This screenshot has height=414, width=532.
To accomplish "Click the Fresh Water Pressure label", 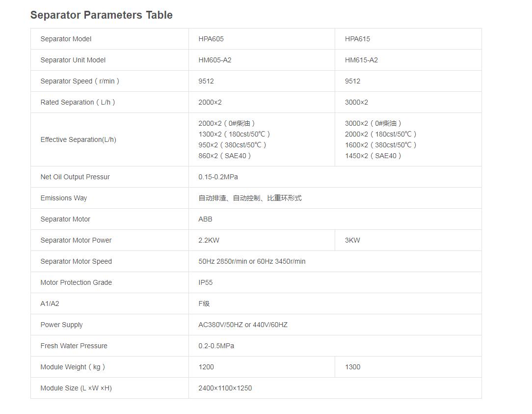I will coord(74,346).
